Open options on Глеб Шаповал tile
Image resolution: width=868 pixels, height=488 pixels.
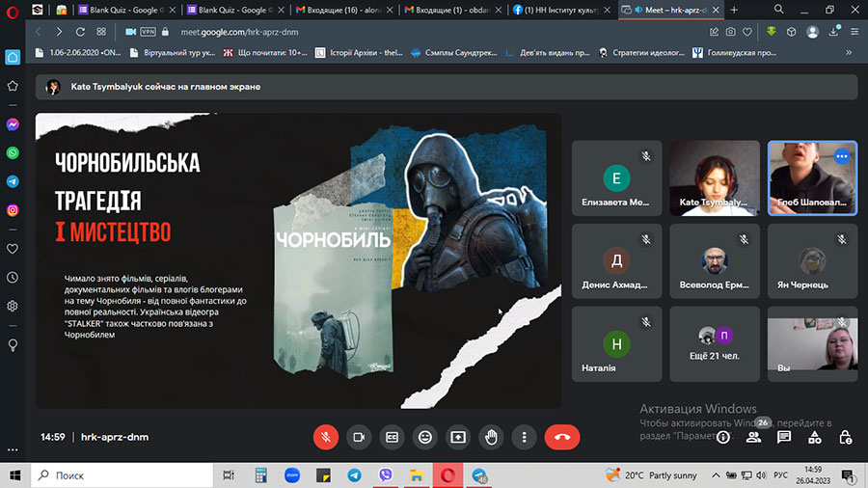(841, 156)
